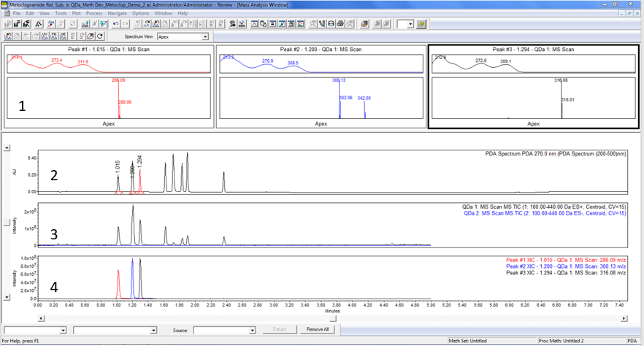
Task: Open the File menu
Action: (x=16, y=13)
